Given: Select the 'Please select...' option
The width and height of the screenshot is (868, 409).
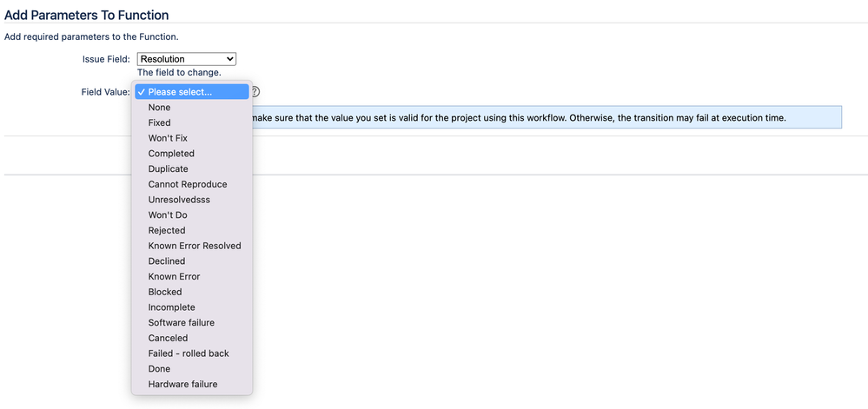Looking at the screenshot, I should tap(191, 92).
